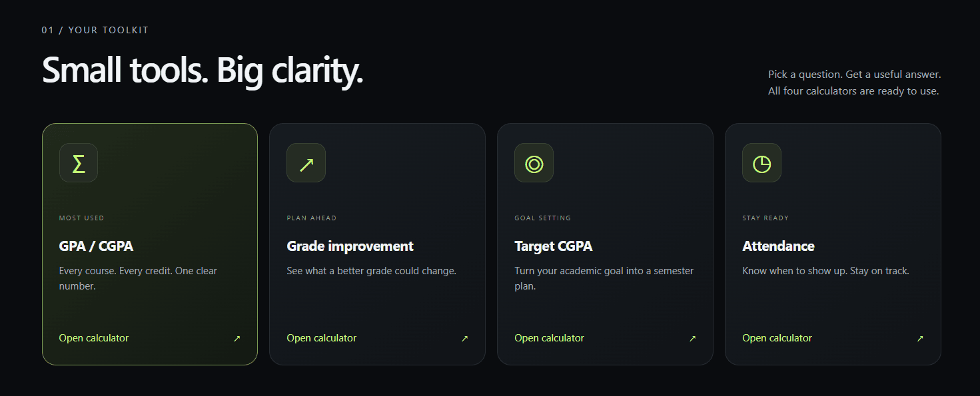The image size is (980, 396).
Task: Click the small arrow on Grade improvement card
Action: 464,339
